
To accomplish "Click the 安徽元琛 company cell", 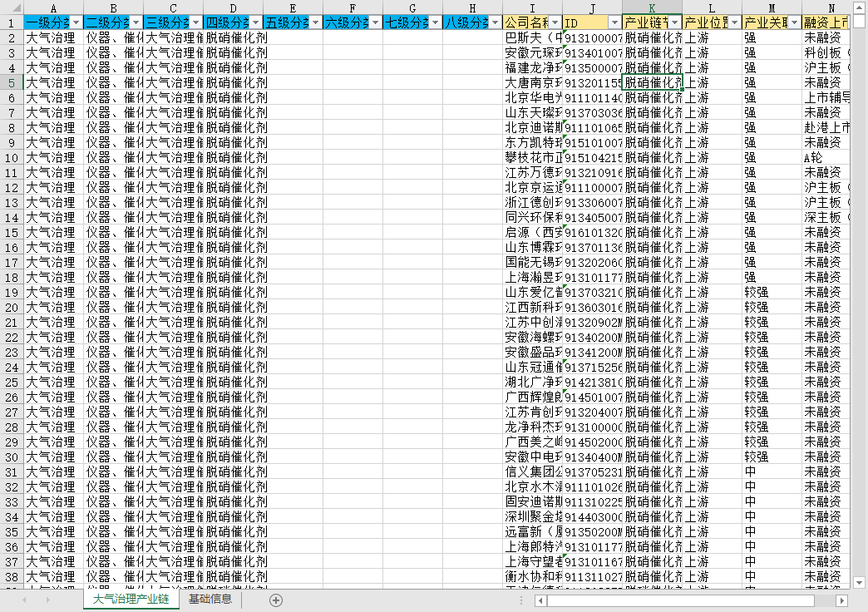I will click(533, 52).
